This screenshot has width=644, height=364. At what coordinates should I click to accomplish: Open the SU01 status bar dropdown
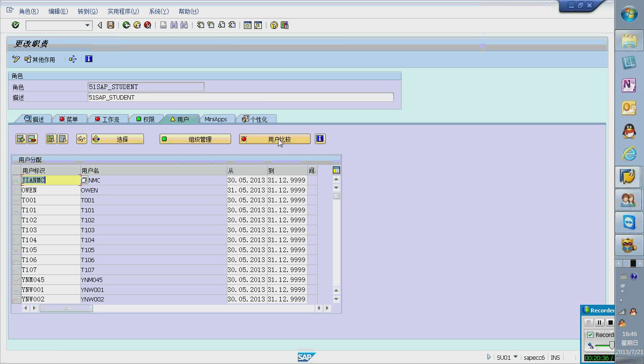point(516,357)
